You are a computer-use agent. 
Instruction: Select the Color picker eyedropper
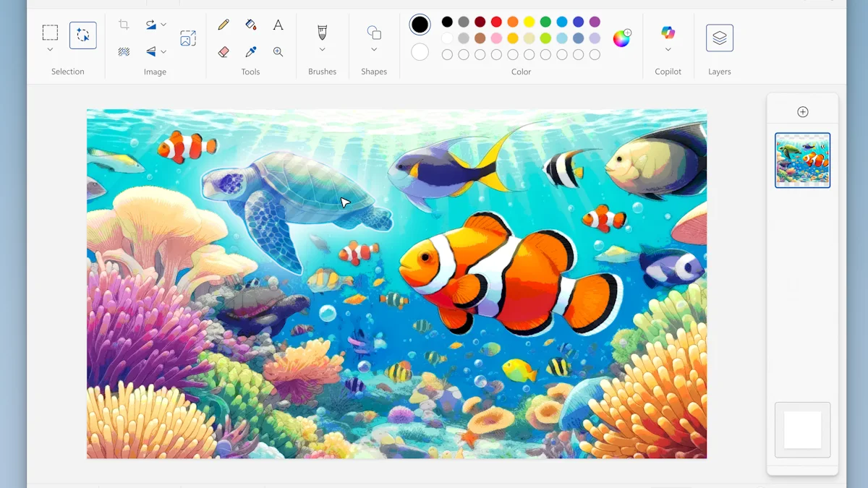pos(251,52)
